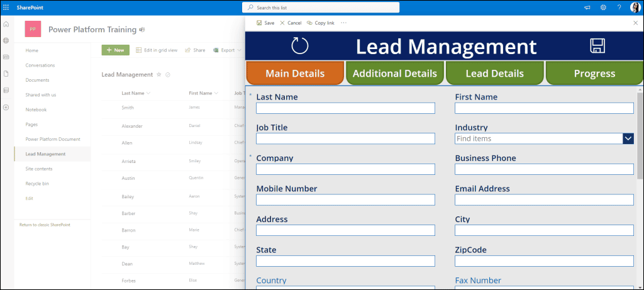
Task: Click the Mobile Number input field
Action: click(345, 199)
